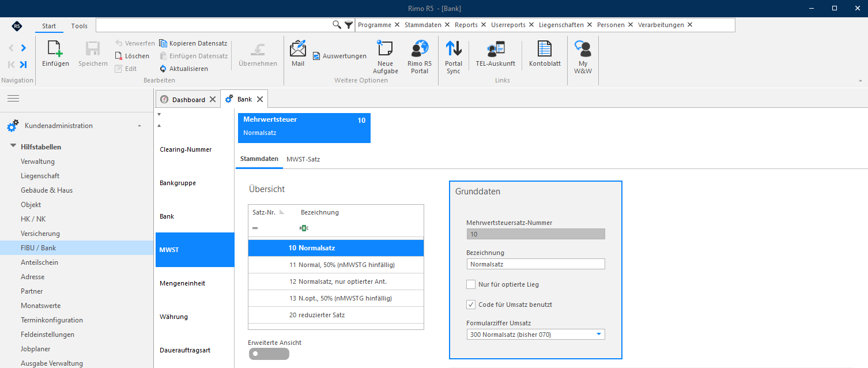Viewport: 868px width, 368px height.
Task: Click the Mehrwertsteuersatz-Nummer field
Action: 535,234
